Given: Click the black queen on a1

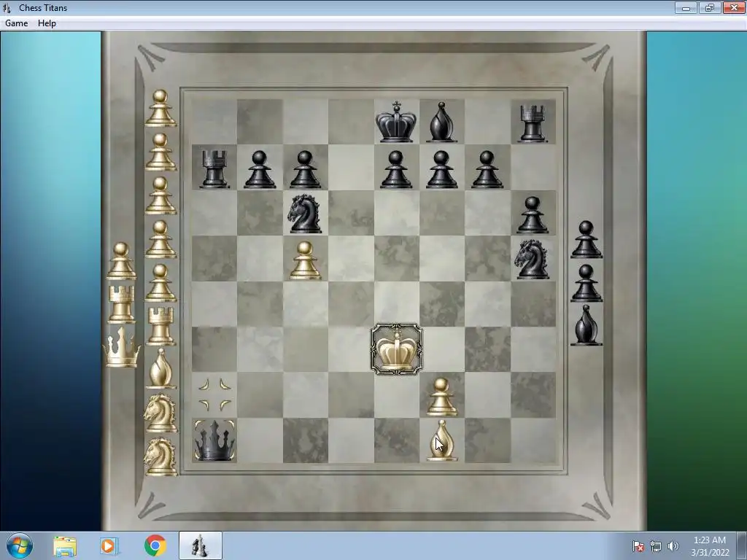Looking at the screenshot, I should click(x=214, y=440).
